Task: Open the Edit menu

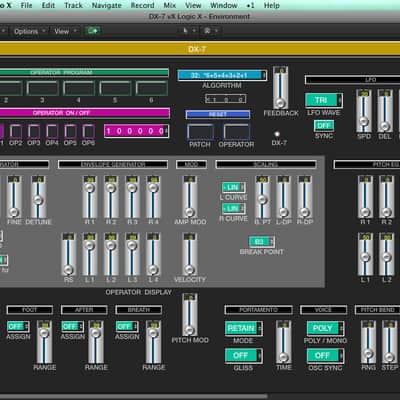Action: click(48, 5)
